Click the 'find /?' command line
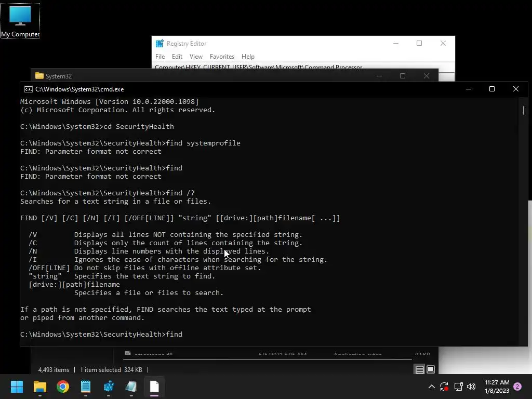Screen dimensions: 532x399 click(108, 193)
